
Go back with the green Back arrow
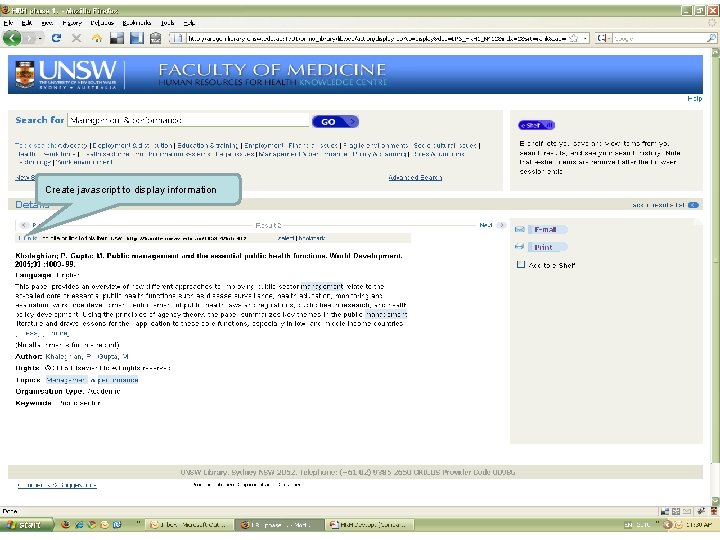point(12,38)
